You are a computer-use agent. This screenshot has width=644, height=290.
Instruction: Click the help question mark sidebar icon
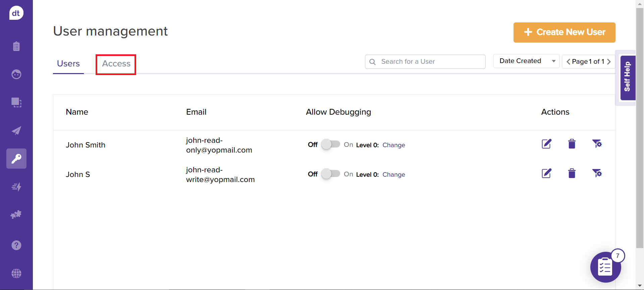[x=16, y=245]
